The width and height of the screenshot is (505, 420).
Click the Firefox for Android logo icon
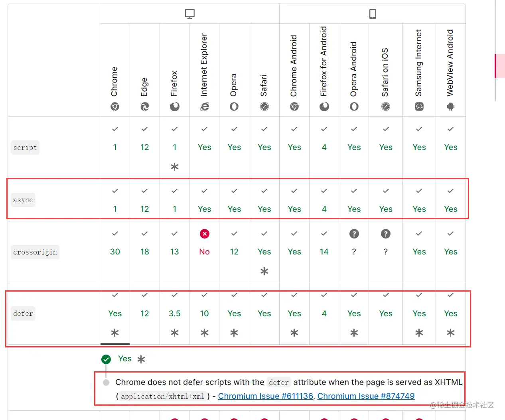click(324, 106)
